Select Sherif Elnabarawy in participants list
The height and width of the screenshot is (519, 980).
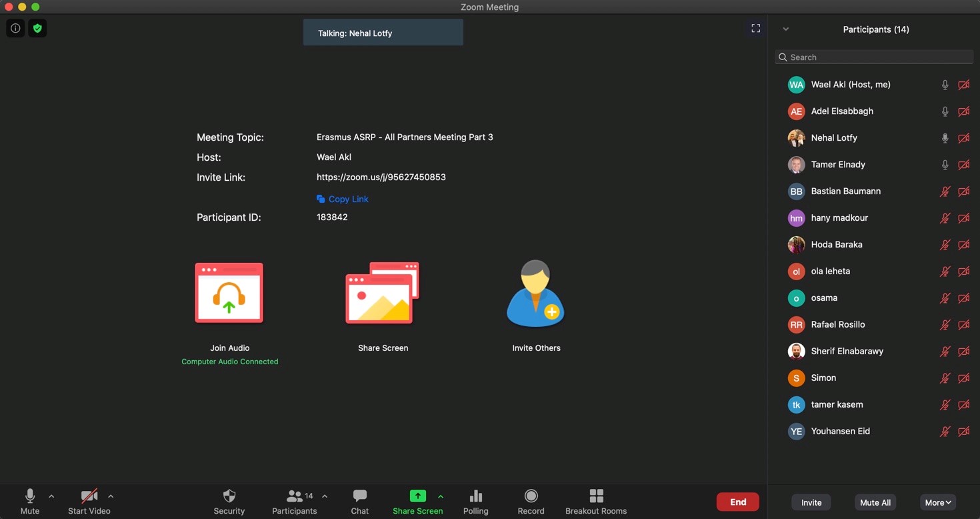pos(874,352)
